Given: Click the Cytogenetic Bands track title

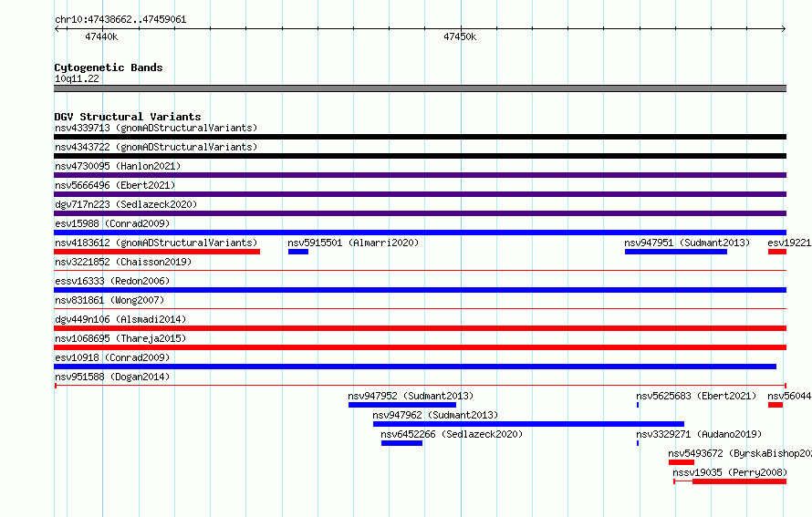Looking at the screenshot, I should (109, 67).
